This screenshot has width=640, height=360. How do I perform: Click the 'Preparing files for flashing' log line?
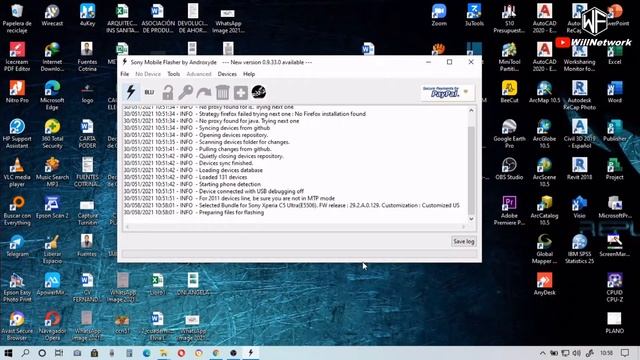pos(194,212)
